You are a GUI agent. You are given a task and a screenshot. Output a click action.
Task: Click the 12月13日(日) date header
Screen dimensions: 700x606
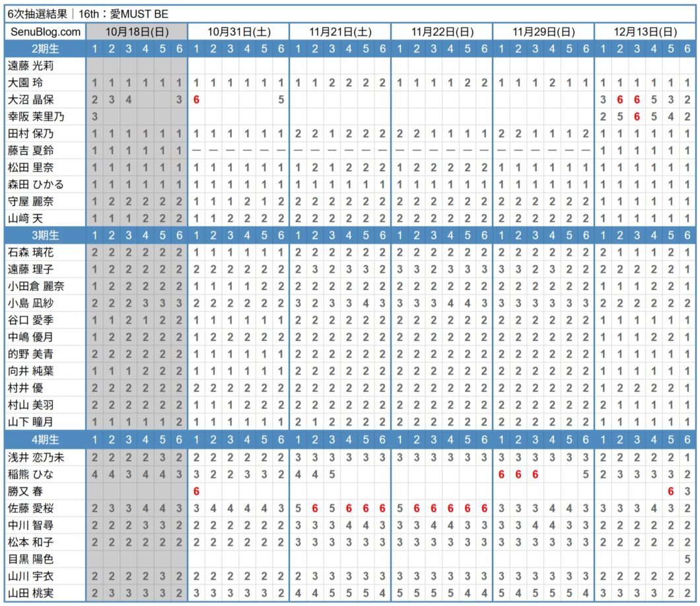(x=645, y=32)
